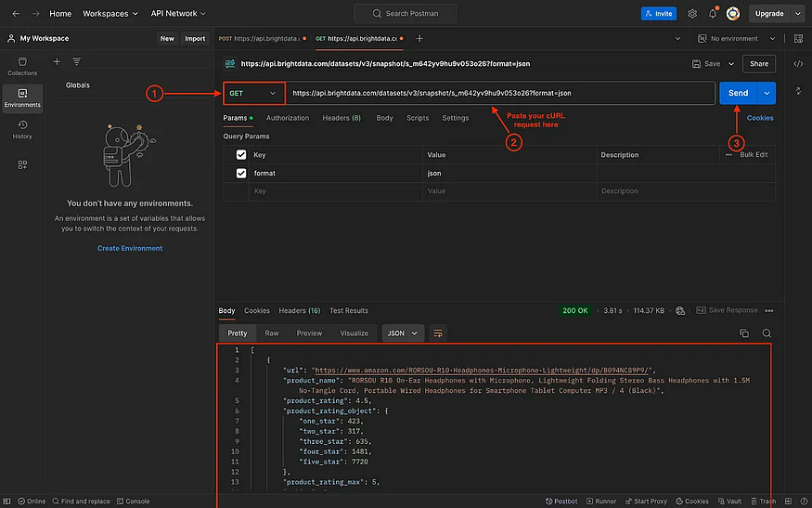The image size is (812, 508).
Task: Open the GET method dropdown
Action: click(x=253, y=93)
